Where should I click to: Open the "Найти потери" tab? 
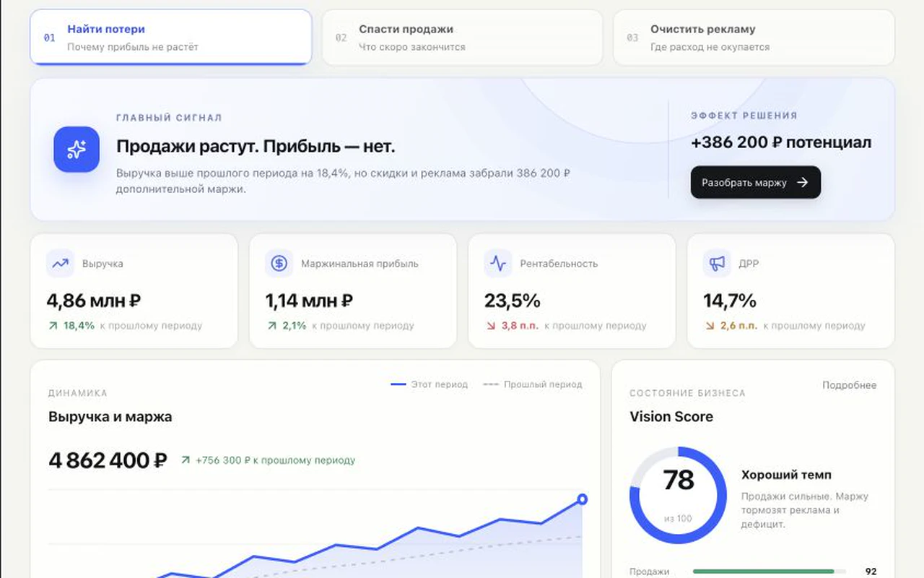tap(170, 37)
